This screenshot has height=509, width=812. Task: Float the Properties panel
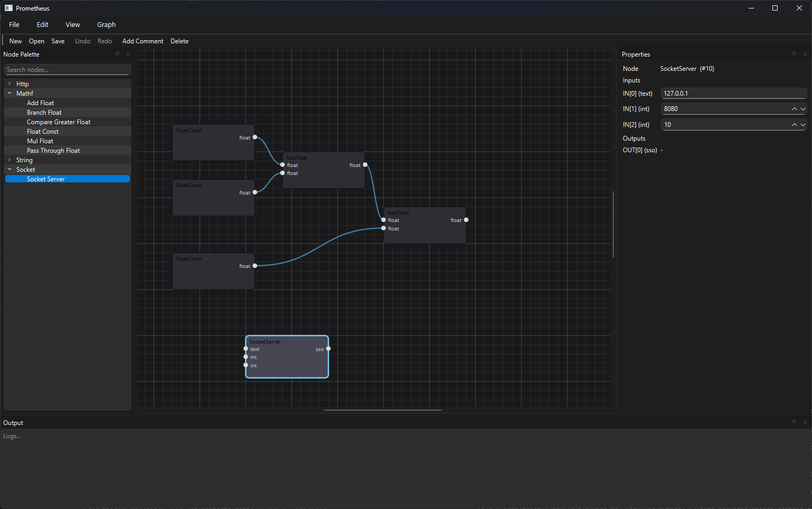pos(794,54)
